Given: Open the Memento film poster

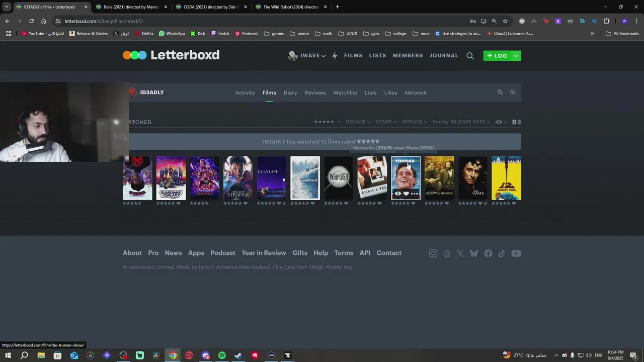Looking at the screenshot, I should point(372,178).
